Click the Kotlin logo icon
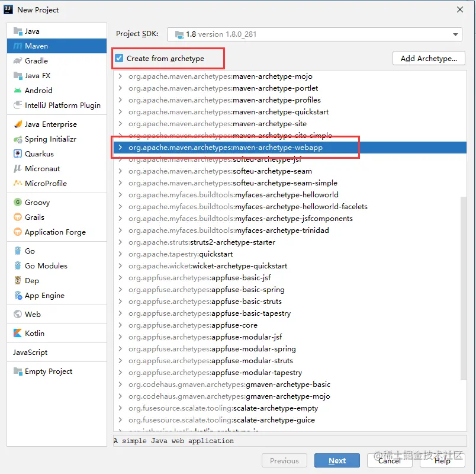Screen dimensions: 476x474 click(18, 333)
